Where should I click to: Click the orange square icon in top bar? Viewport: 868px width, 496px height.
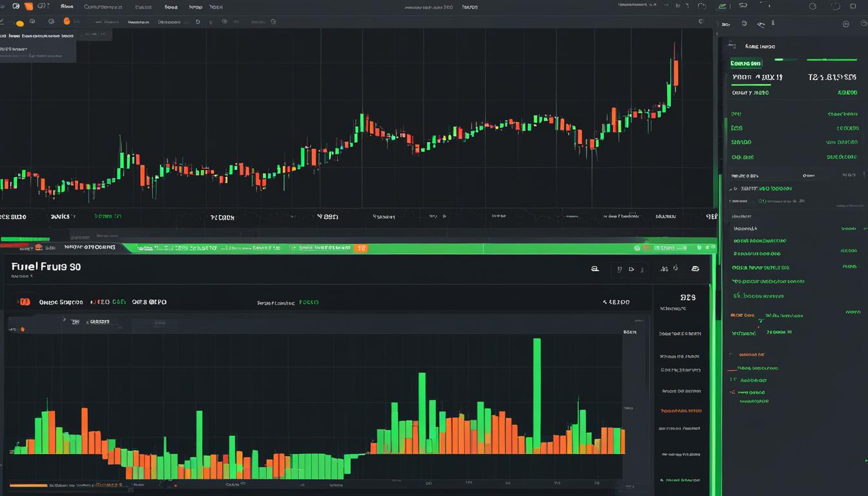click(x=28, y=6)
